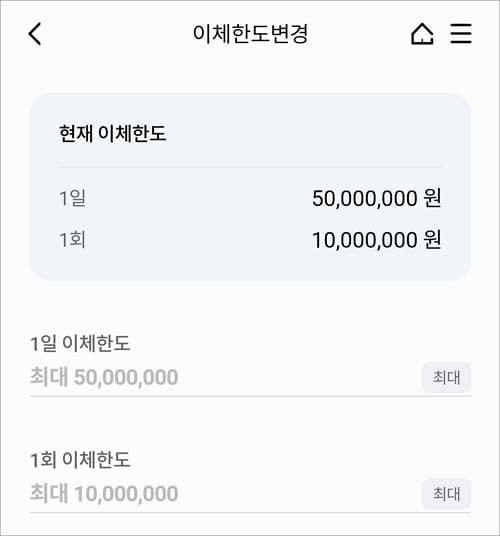Open the hamburger menu icon
This screenshot has height=536, width=500.
tap(461, 34)
